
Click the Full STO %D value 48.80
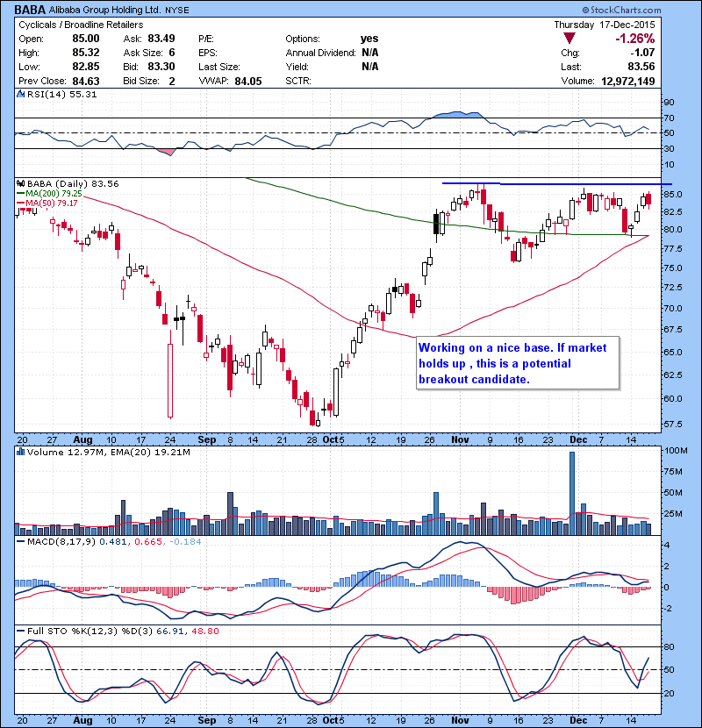pyautogui.click(x=204, y=631)
